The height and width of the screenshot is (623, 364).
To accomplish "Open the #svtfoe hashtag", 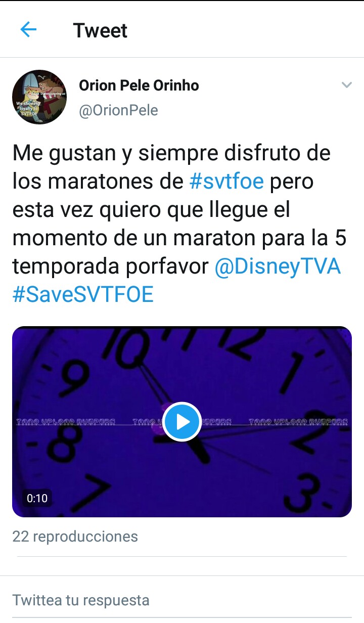I will (x=226, y=181).
